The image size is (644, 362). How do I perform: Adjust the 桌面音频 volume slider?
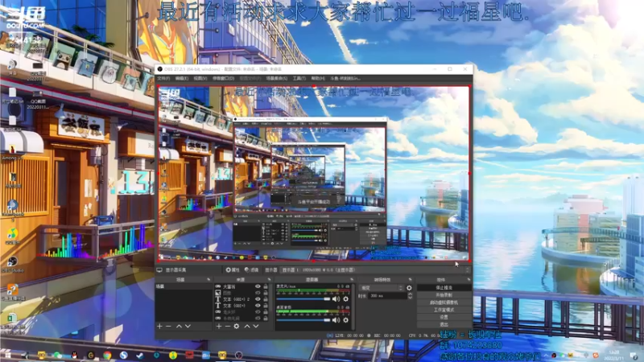(x=303, y=319)
